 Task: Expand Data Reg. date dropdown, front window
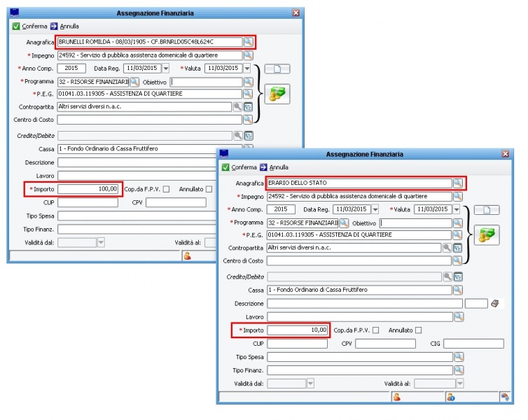pos(375,209)
